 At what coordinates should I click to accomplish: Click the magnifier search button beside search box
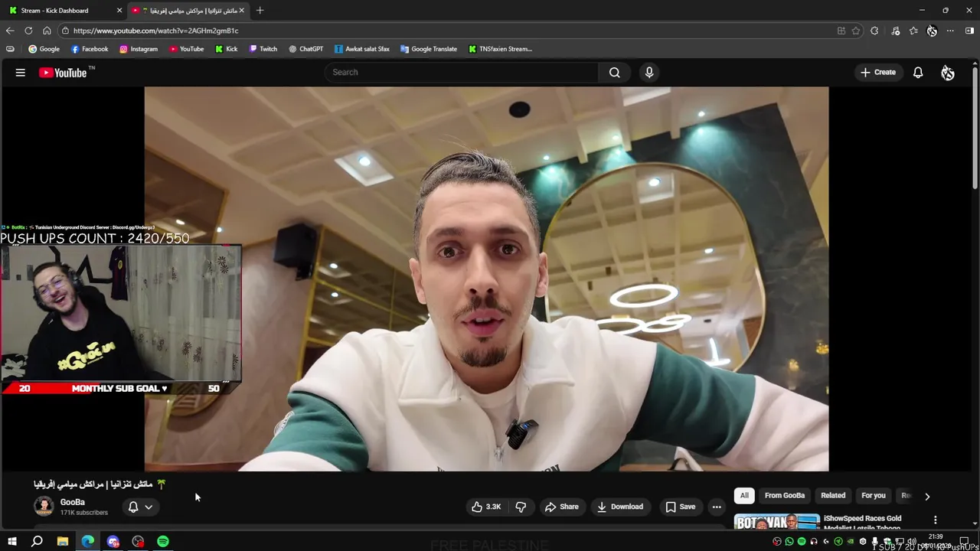pos(614,72)
